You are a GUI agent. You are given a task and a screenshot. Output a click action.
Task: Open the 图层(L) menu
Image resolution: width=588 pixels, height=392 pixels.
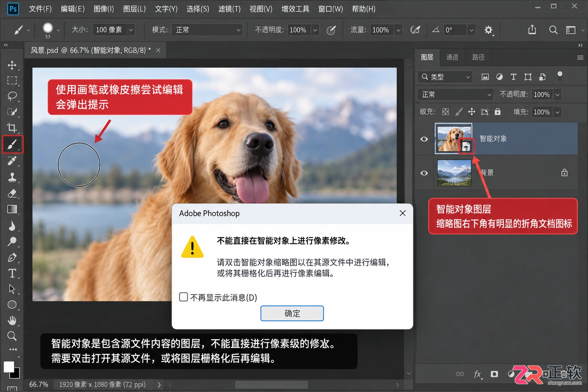[134, 9]
